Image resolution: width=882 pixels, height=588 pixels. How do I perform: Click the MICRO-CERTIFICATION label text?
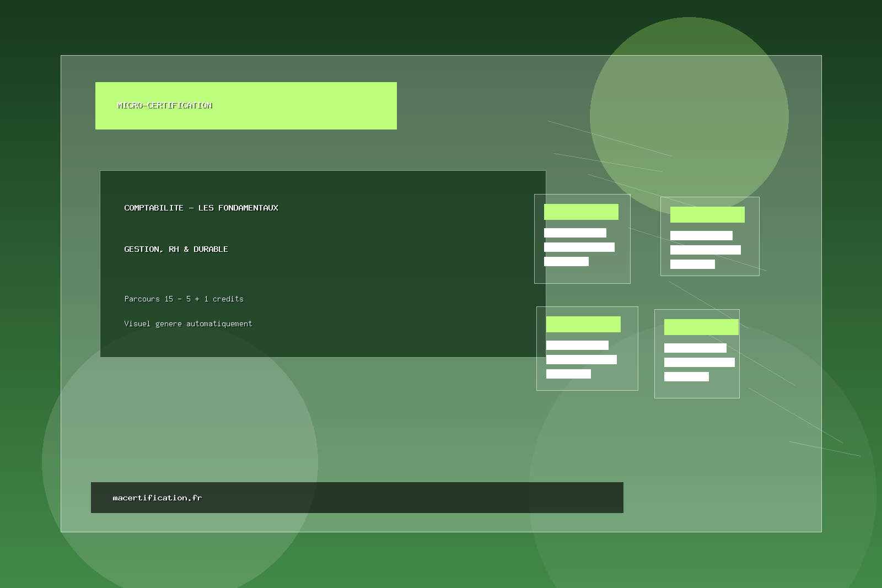[x=164, y=105]
